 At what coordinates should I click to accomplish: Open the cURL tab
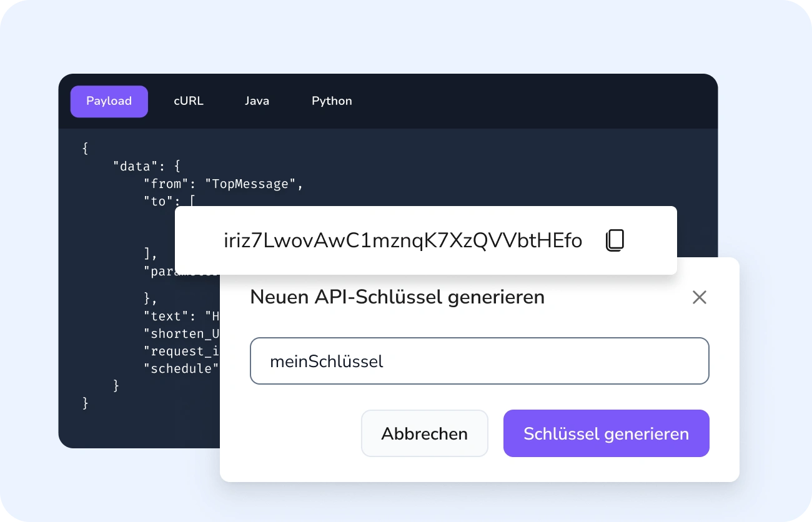(189, 101)
